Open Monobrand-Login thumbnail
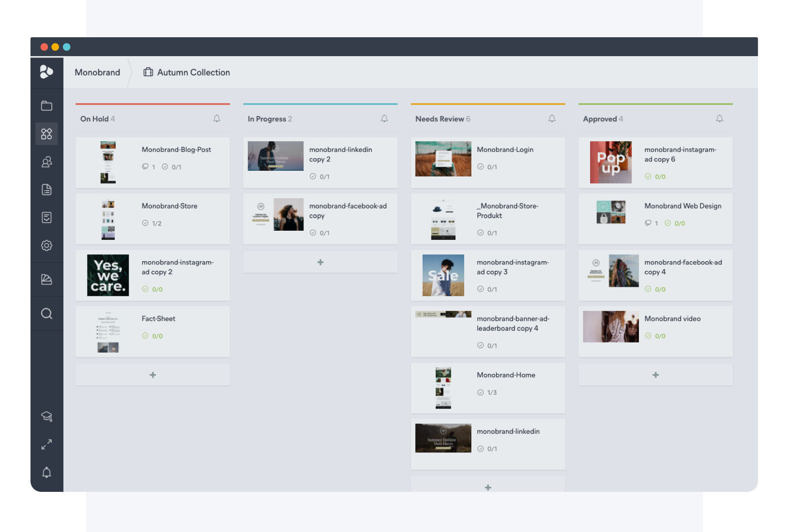The image size is (789, 532). 443,159
